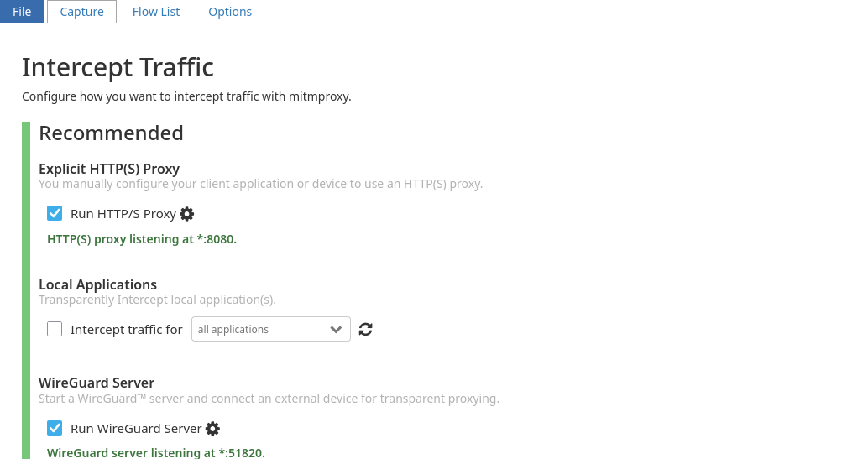Image resolution: width=868 pixels, height=459 pixels.
Task: Open HTTP/S Proxy settings gear
Action: [187, 214]
